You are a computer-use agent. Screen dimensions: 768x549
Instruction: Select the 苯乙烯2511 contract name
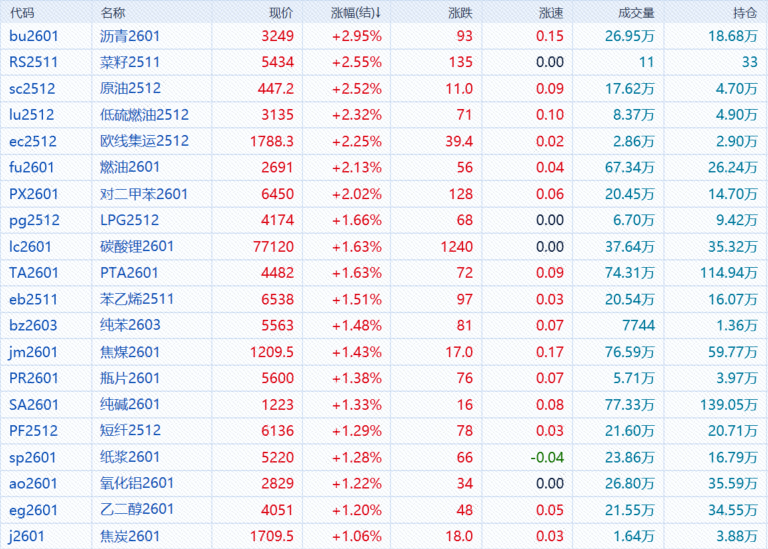pyautogui.click(x=137, y=299)
